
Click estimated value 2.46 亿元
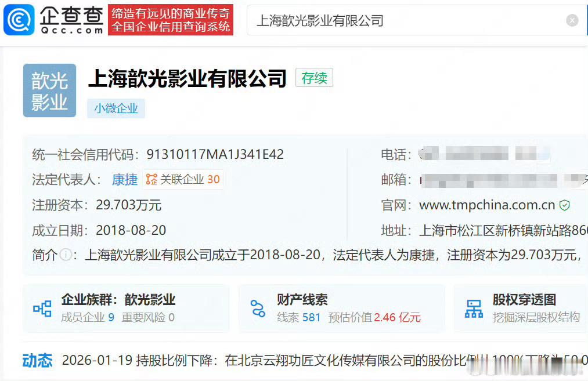click(x=397, y=318)
